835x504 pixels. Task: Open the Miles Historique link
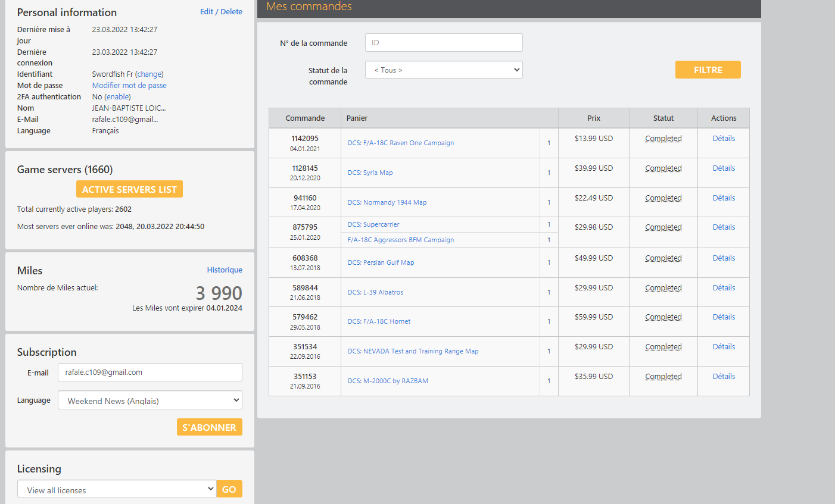(x=225, y=270)
